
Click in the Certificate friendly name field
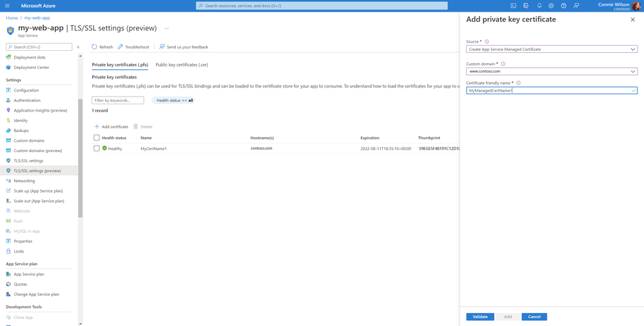click(x=552, y=90)
